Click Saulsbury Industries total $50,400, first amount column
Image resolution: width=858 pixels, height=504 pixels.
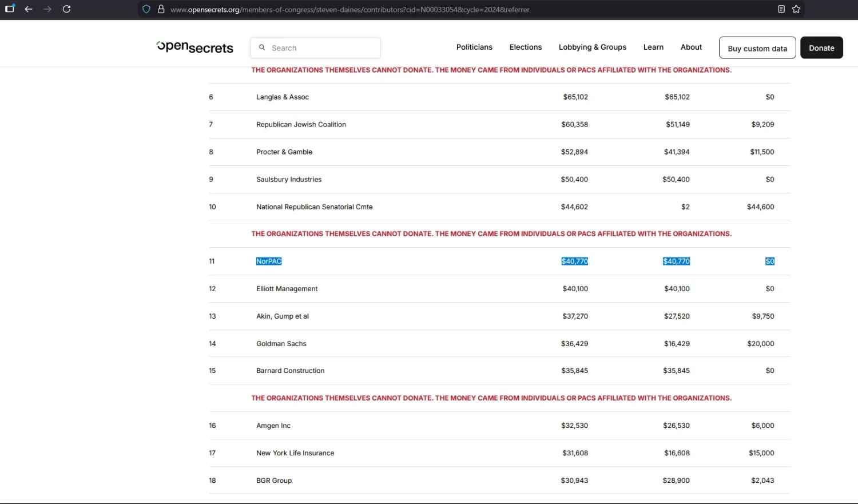[575, 180]
